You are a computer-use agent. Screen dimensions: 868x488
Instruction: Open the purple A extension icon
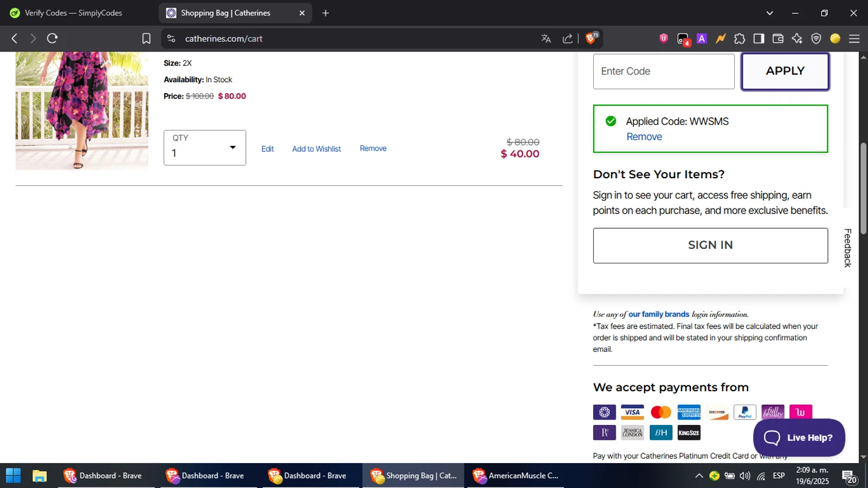pyautogui.click(x=702, y=38)
